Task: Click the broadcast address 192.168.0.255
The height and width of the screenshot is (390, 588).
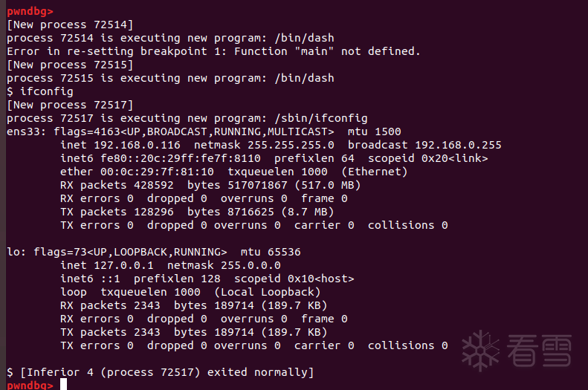Action: (458, 145)
